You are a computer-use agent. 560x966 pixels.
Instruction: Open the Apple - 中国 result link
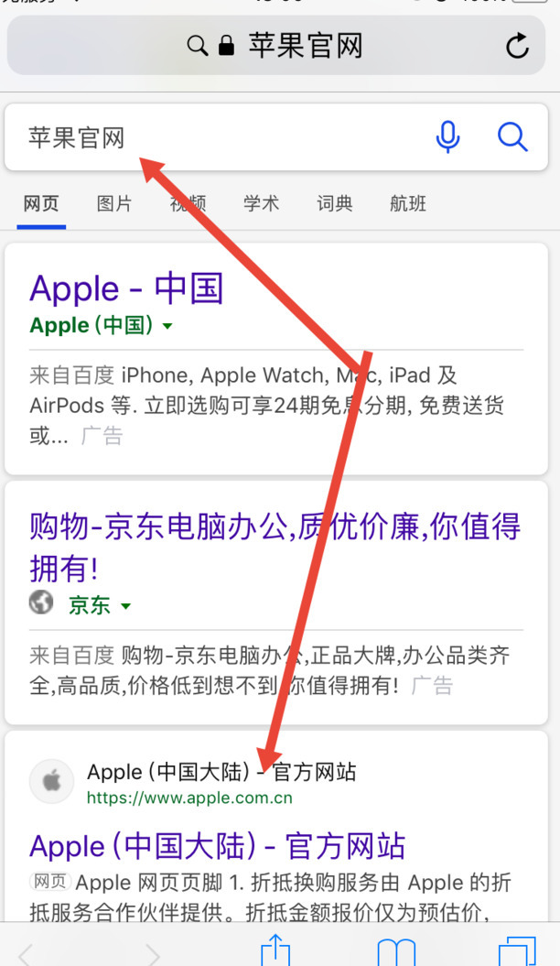(126, 288)
